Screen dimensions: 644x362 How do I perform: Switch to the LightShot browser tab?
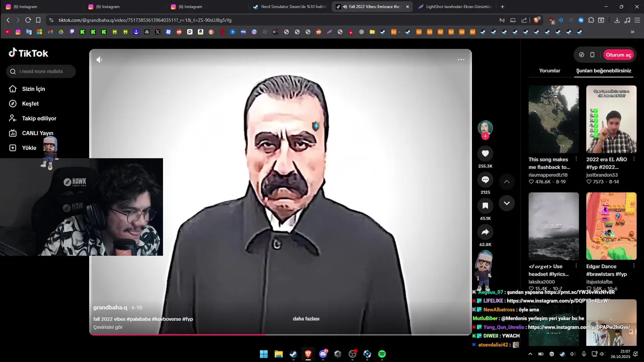click(454, 7)
